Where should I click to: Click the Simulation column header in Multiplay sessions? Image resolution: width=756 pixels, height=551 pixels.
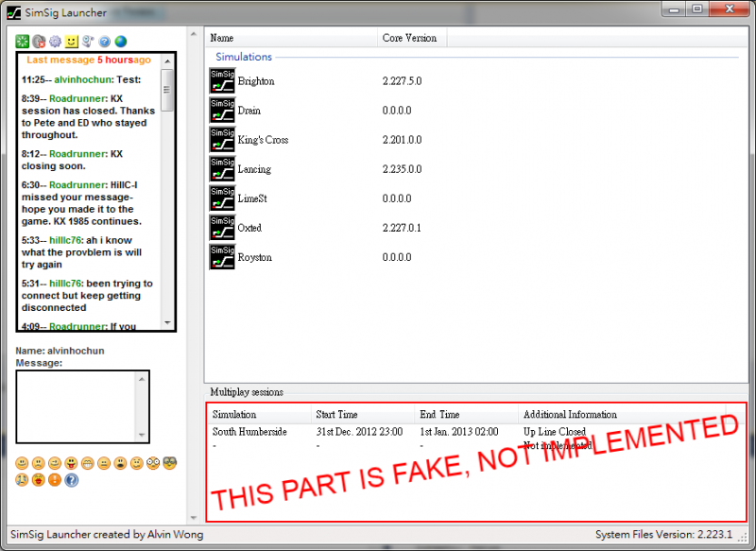point(259,415)
